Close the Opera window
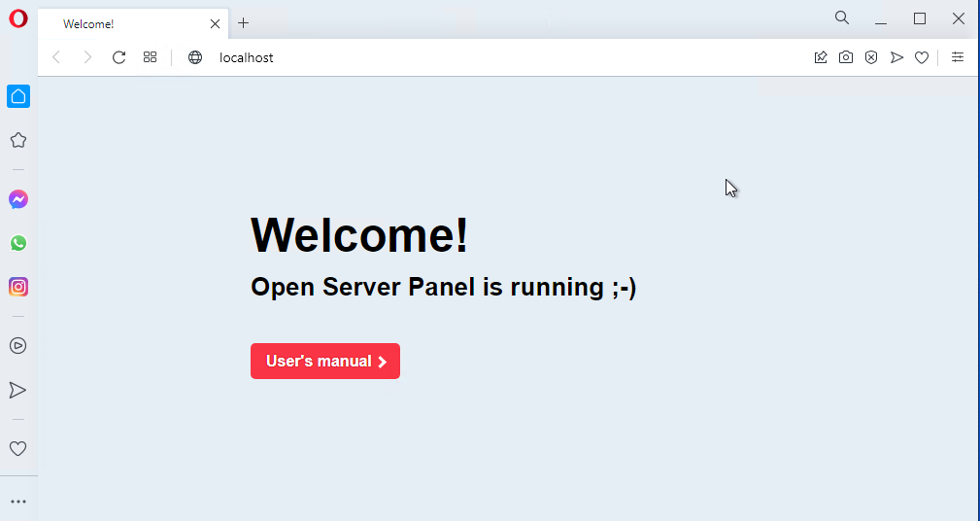This screenshot has width=980, height=521. click(x=958, y=18)
